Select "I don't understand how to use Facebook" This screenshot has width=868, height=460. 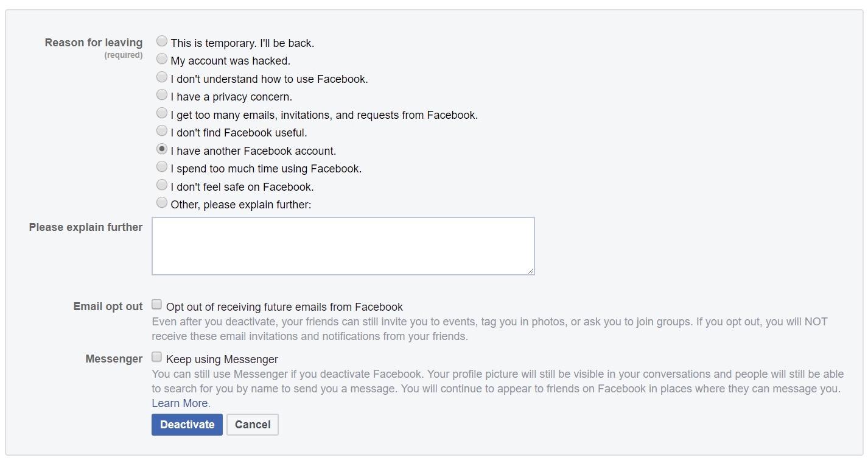pos(162,77)
